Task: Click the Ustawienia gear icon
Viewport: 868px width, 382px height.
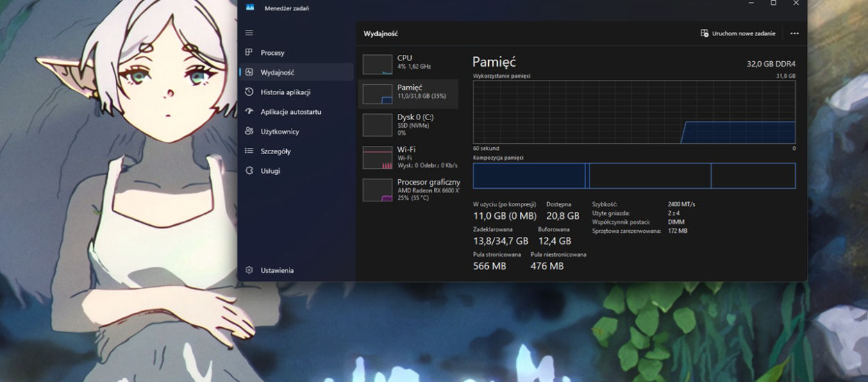Action: point(249,270)
